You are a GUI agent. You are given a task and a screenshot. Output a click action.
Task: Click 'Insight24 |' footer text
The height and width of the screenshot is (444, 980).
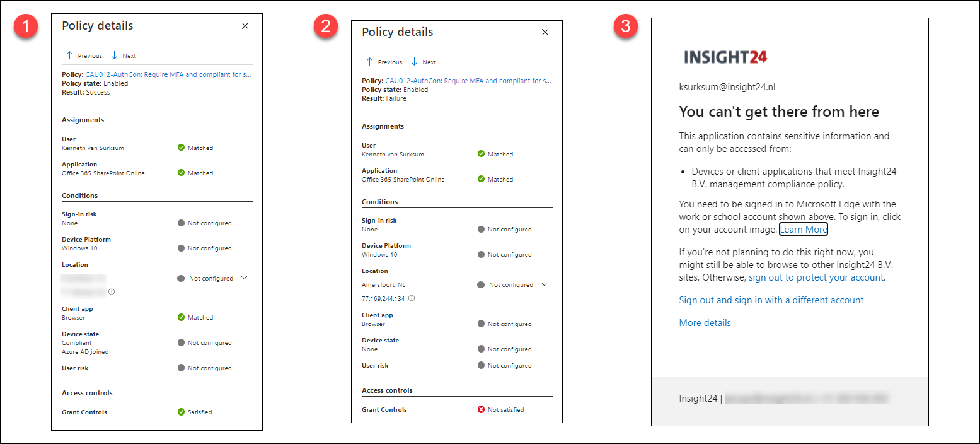701,399
